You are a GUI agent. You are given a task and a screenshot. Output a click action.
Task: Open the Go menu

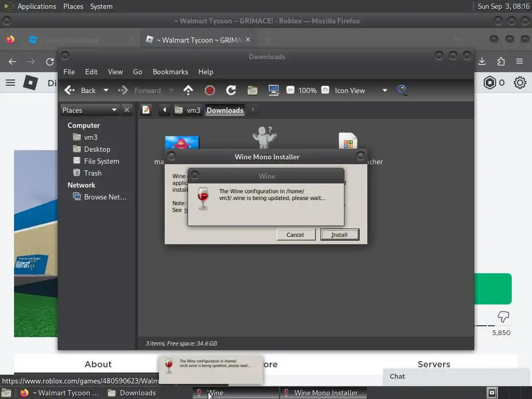click(137, 72)
